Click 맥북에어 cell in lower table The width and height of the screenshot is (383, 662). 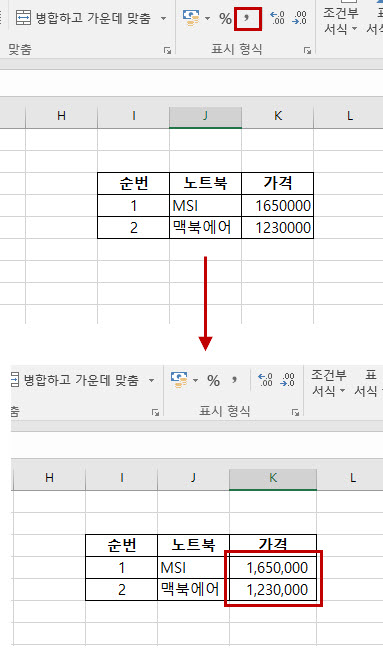pyautogui.click(x=193, y=589)
